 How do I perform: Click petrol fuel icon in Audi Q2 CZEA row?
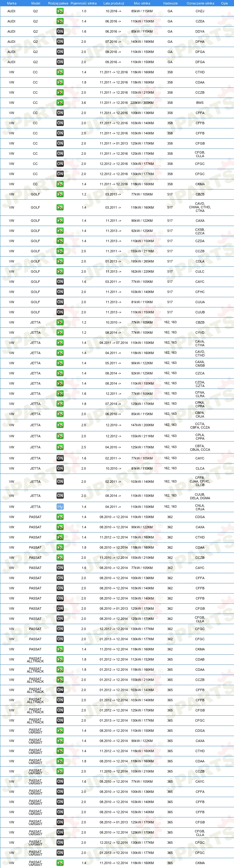click(x=60, y=21)
